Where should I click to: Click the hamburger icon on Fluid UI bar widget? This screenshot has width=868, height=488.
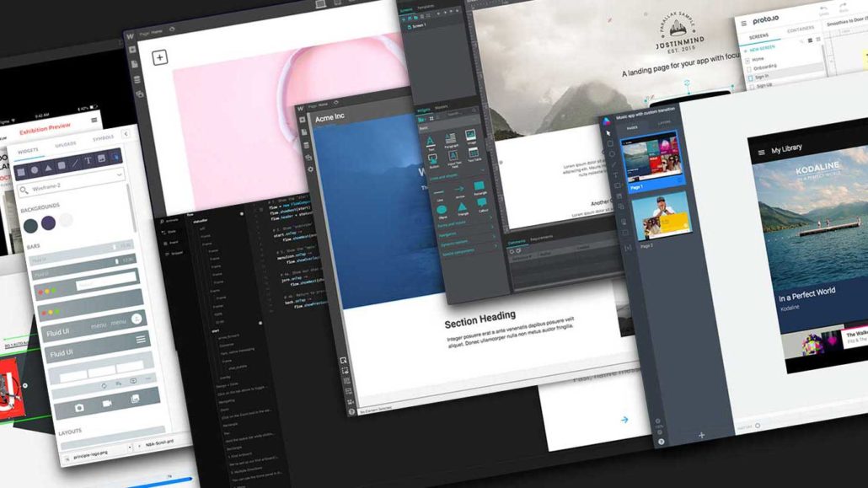coord(141,339)
